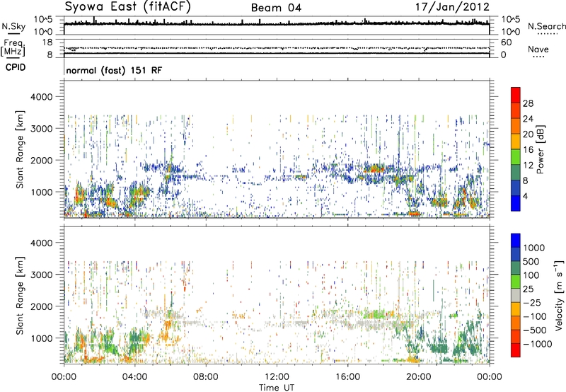The width and height of the screenshot is (566, 392).
Task: Click the date "17/Jan/2012"
Action: click(452, 7)
